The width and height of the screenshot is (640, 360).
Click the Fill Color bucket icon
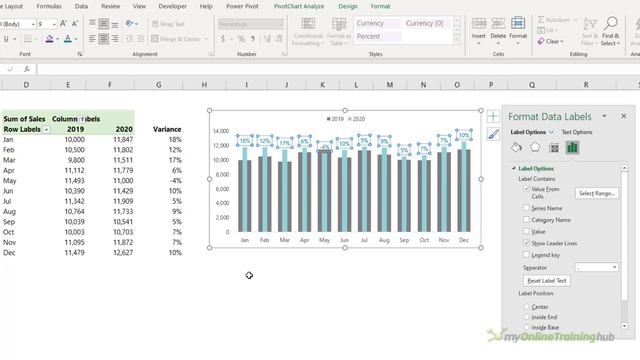click(x=49, y=39)
